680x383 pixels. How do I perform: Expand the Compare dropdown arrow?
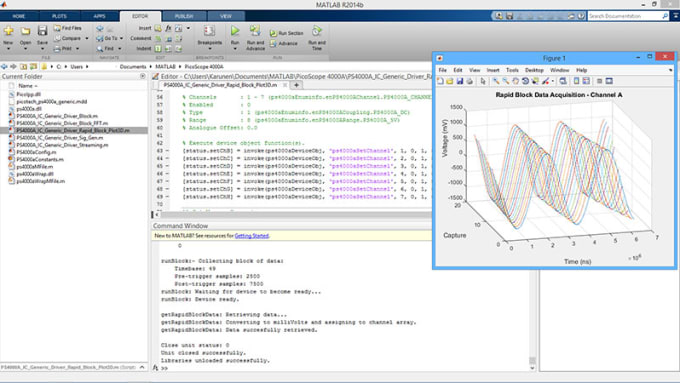coord(87,38)
